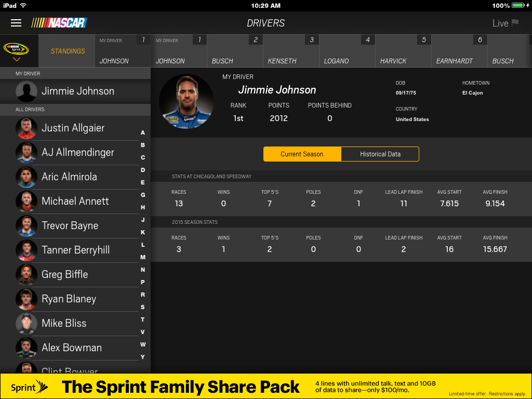Choose Michael Annett from drivers

(75, 201)
